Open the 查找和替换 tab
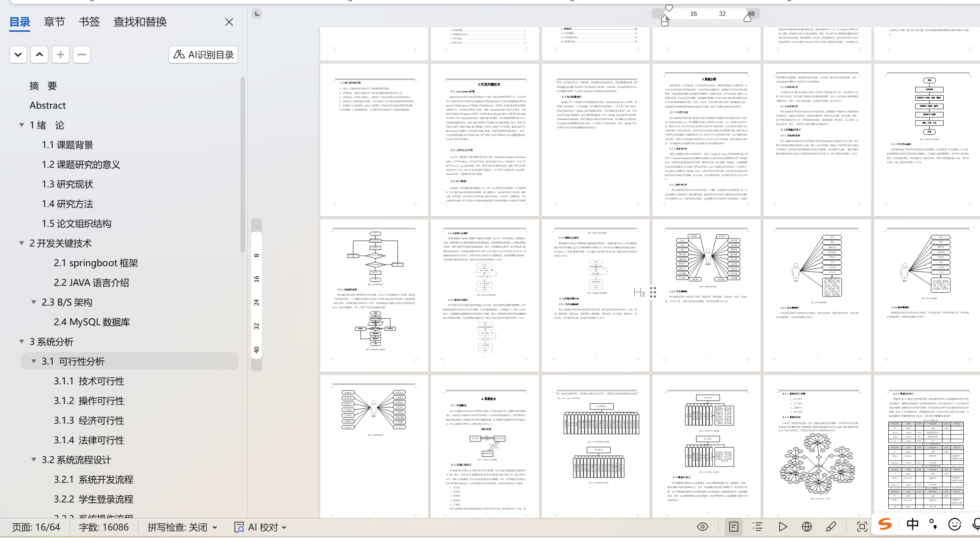Screen dimensions: 980x538 (x=140, y=22)
